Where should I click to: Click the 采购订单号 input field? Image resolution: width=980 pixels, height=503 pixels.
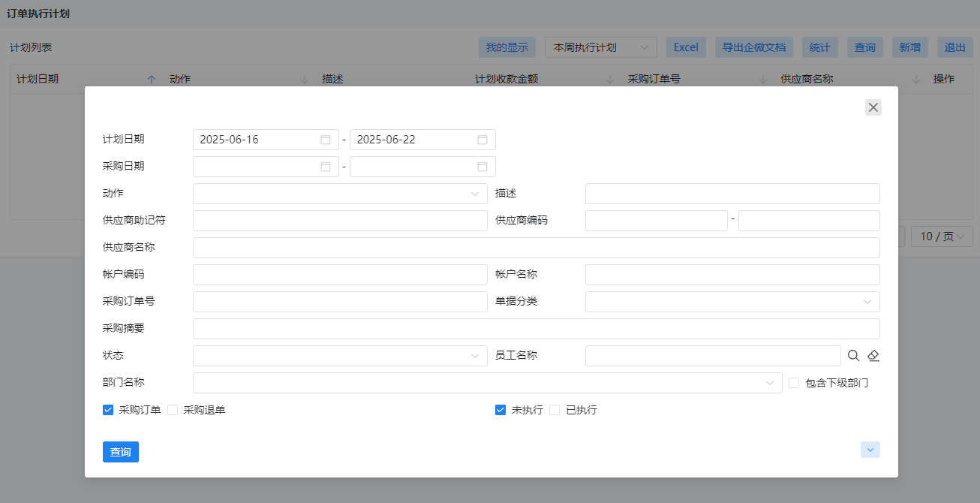[x=340, y=302]
